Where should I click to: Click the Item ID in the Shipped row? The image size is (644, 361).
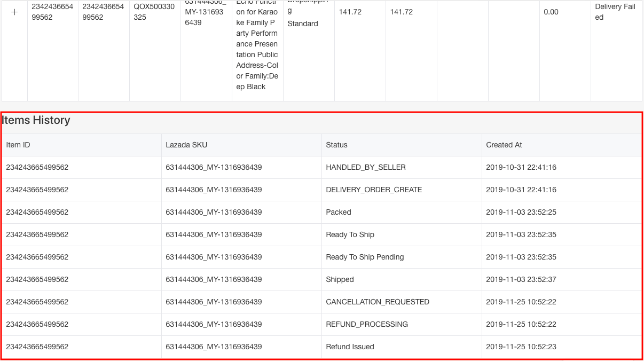[37, 279]
